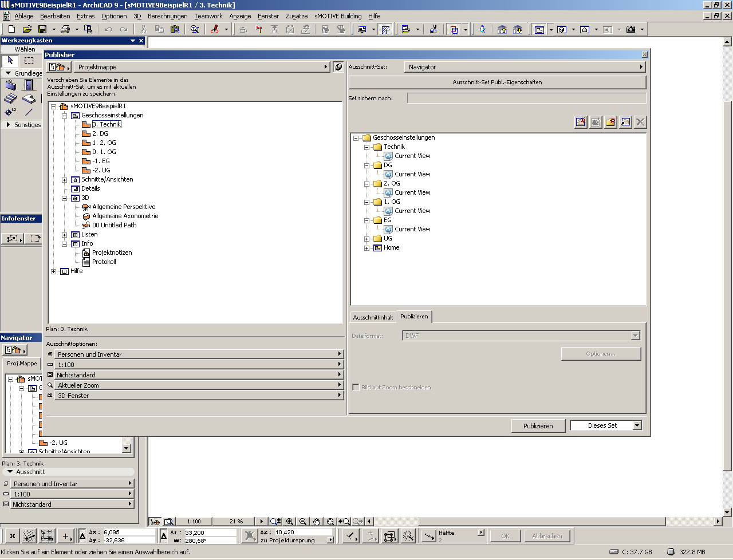Expand the Home node in Navigator set
This screenshot has height=560, width=733.
(367, 248)
